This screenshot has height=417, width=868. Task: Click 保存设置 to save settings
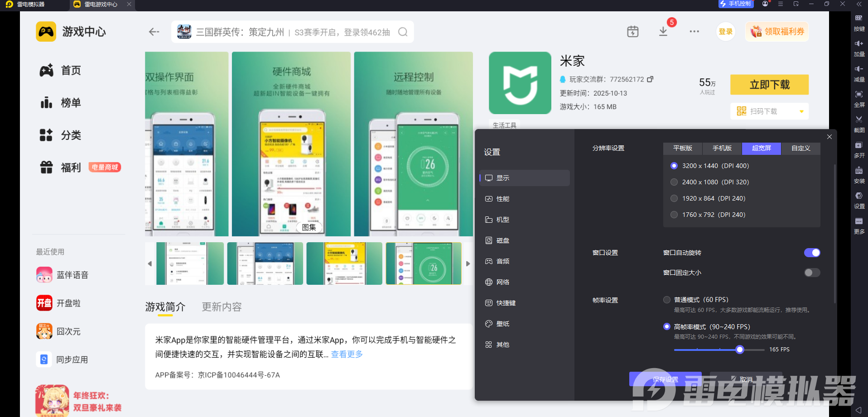click(665, 379)
